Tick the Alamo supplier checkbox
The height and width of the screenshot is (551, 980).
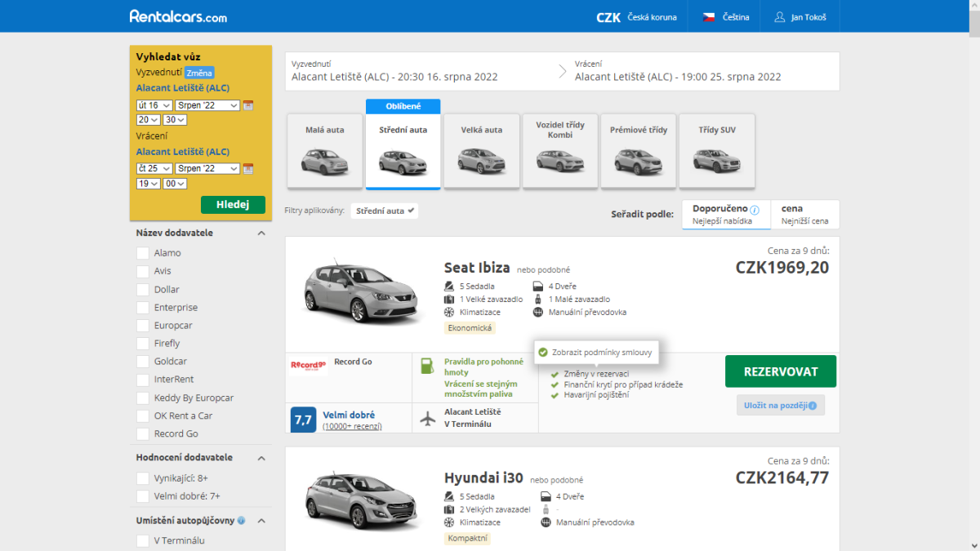point(143,253)
